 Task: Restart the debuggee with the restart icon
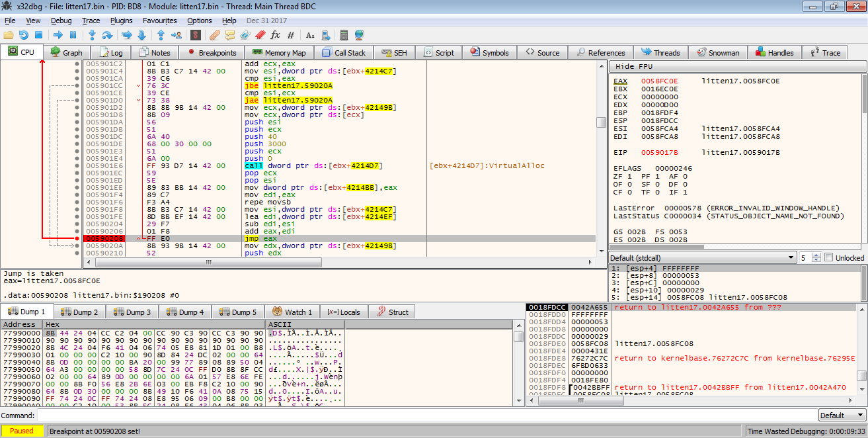(24, 34)
